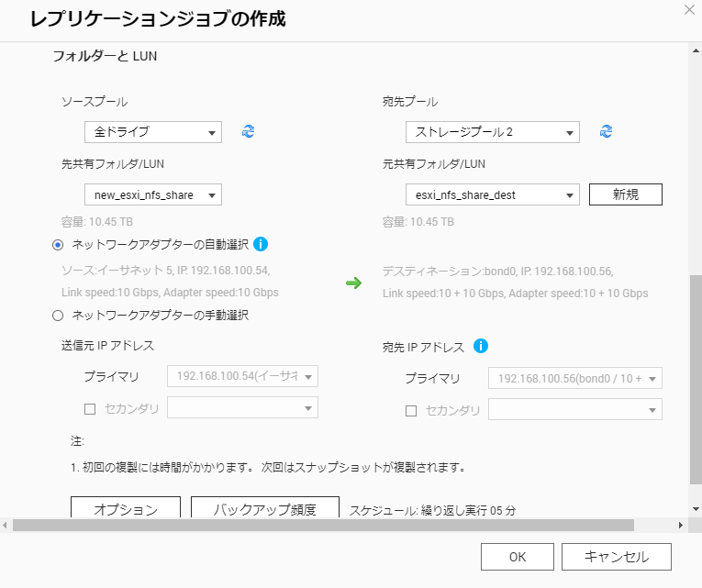Click the 新規 button
The width and height of the screenshot is (702, 588).
[x=625, y=194]
